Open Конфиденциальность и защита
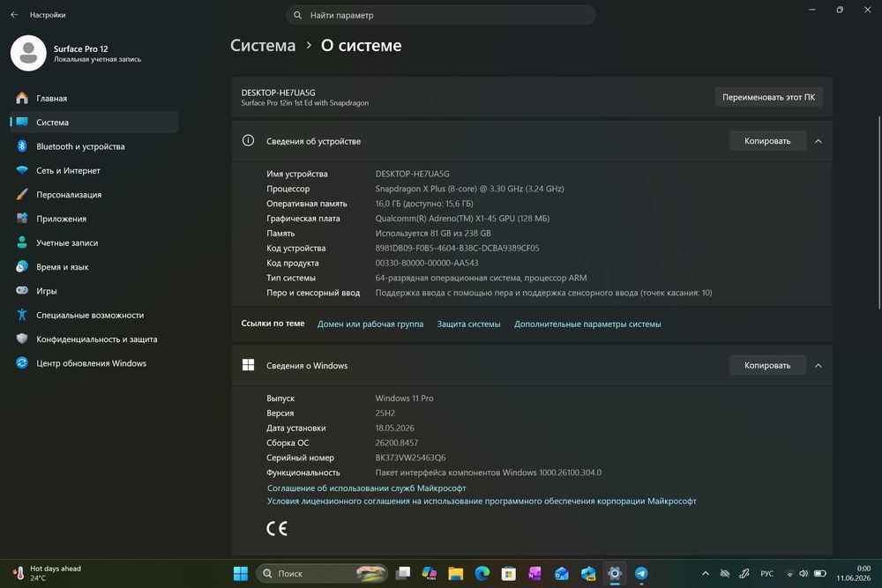882x588 pixels. click(94, 339)
